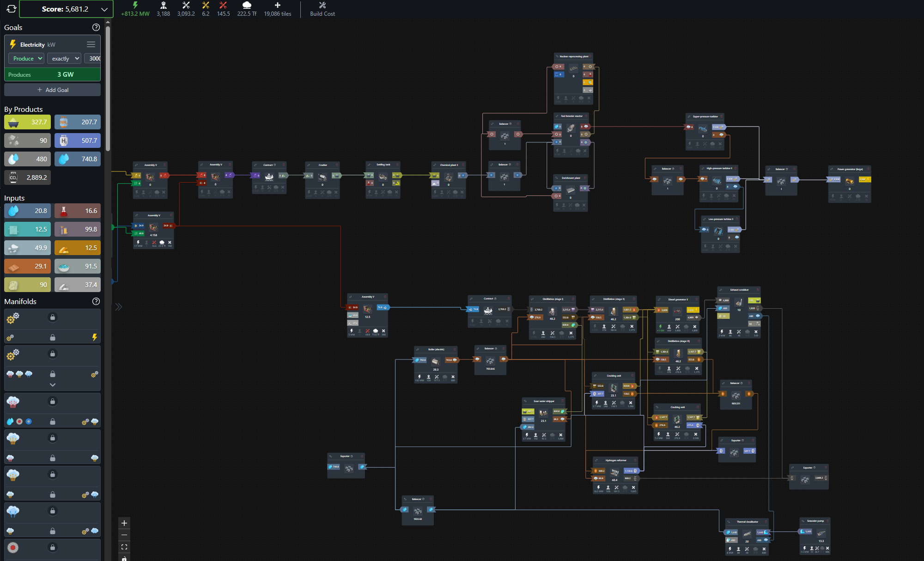The height and width of the screenshot is (561, 924).
Task: Zoom in using the plus button
Action: 124,523
